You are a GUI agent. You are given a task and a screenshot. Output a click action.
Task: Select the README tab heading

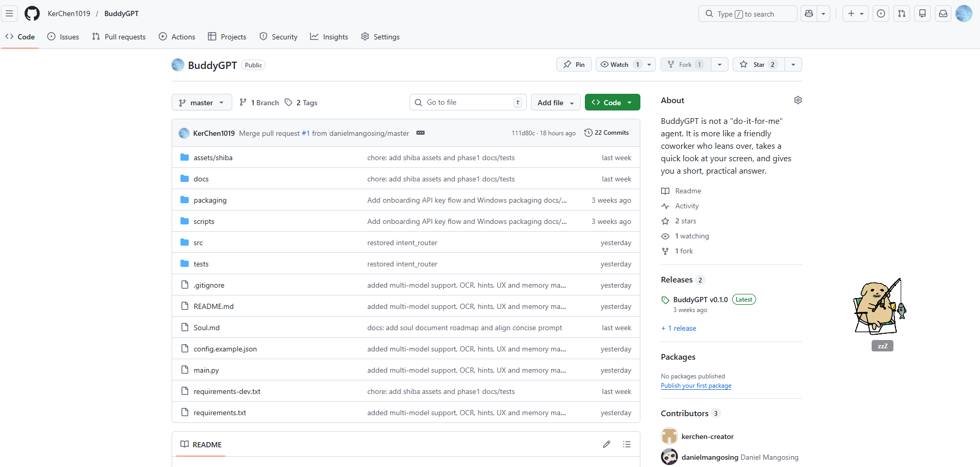tap(201, 445)
